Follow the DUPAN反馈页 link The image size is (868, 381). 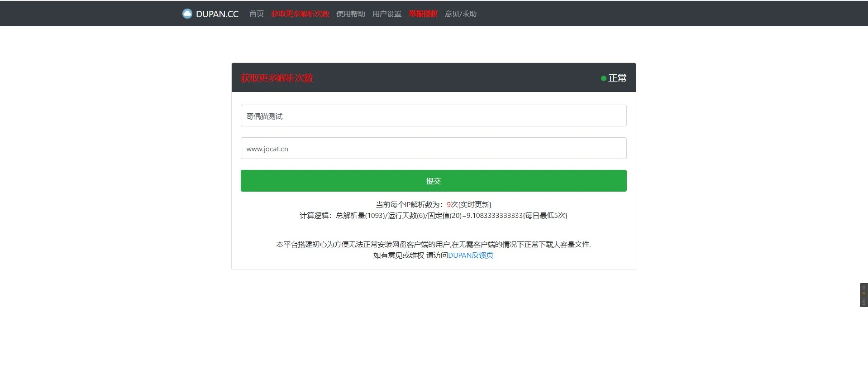471,256
